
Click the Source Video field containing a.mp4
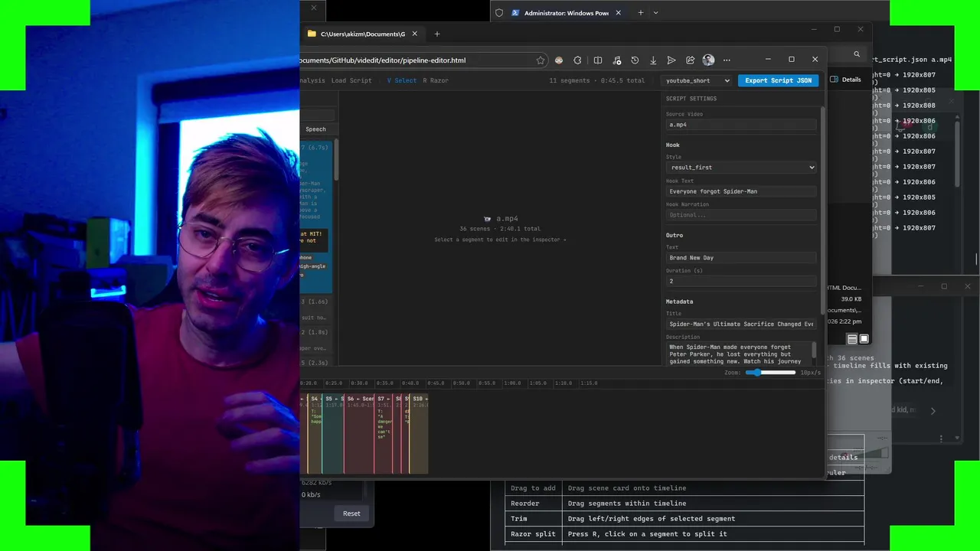pyautogui.click(x=740, y=125)
